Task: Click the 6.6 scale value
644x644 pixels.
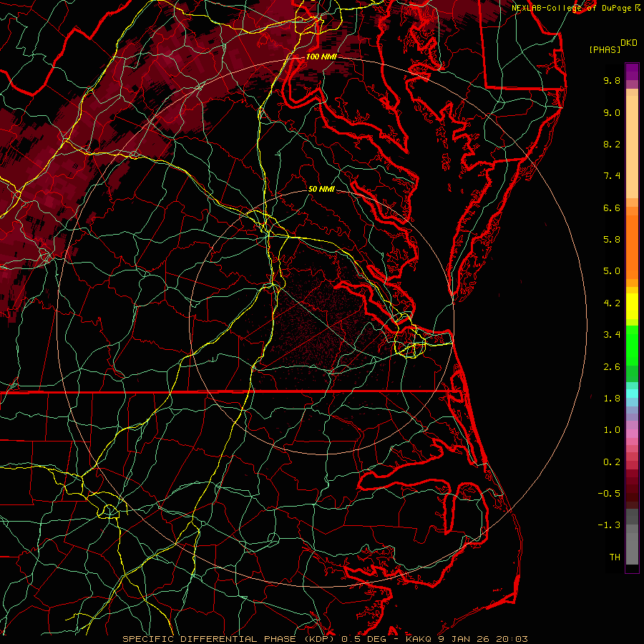Action: pyautogui.click(x=612, y=208)
